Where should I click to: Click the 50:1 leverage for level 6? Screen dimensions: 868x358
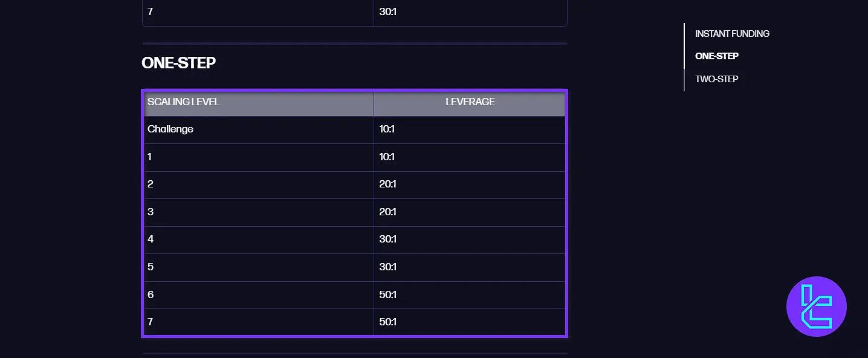pos(387,295)
